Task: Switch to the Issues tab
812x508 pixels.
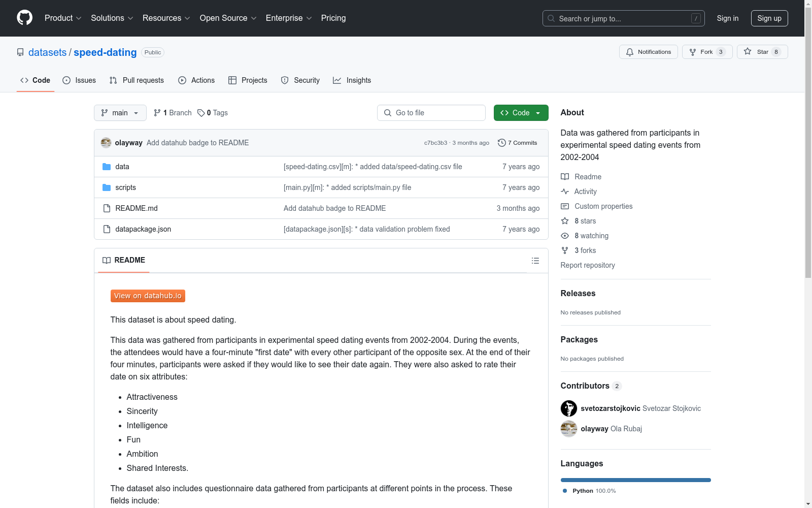Action: [x=79, y=80]
